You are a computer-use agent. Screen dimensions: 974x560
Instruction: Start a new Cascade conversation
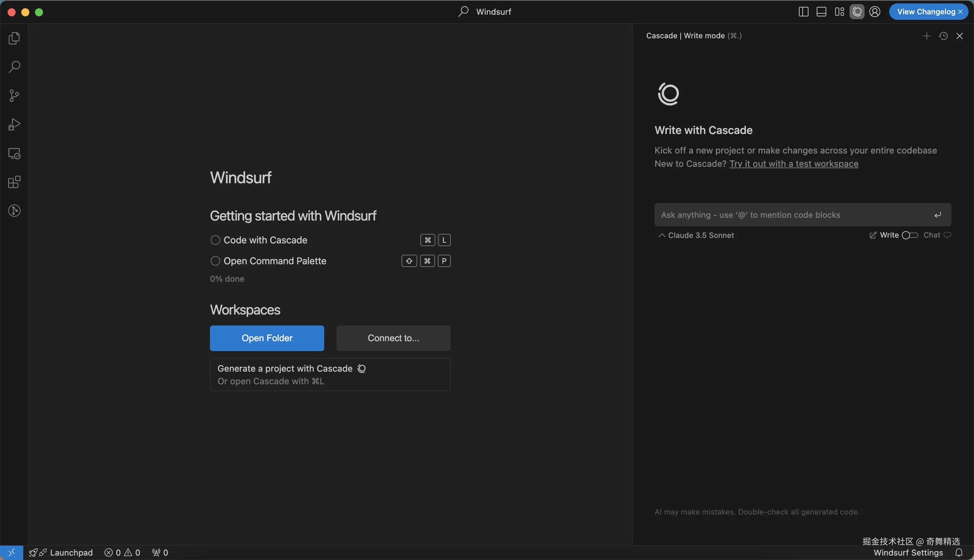tap(926, 36)
